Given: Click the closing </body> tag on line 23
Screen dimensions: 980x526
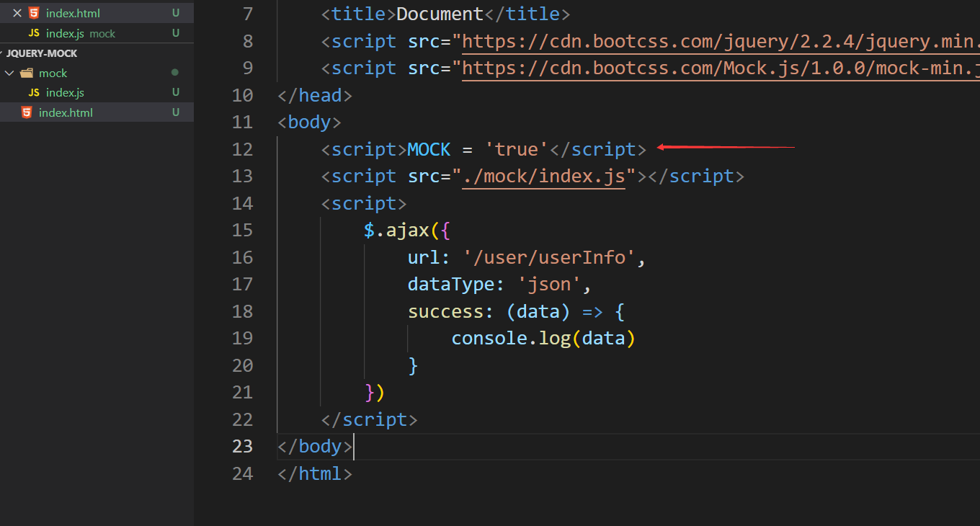Looking at the screenshot, I should (315, 446).
